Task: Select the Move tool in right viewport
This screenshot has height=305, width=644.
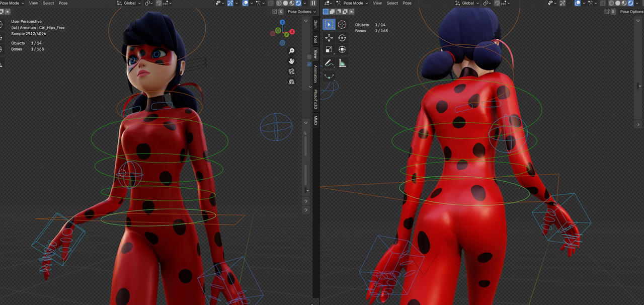Action: point(329,38)
